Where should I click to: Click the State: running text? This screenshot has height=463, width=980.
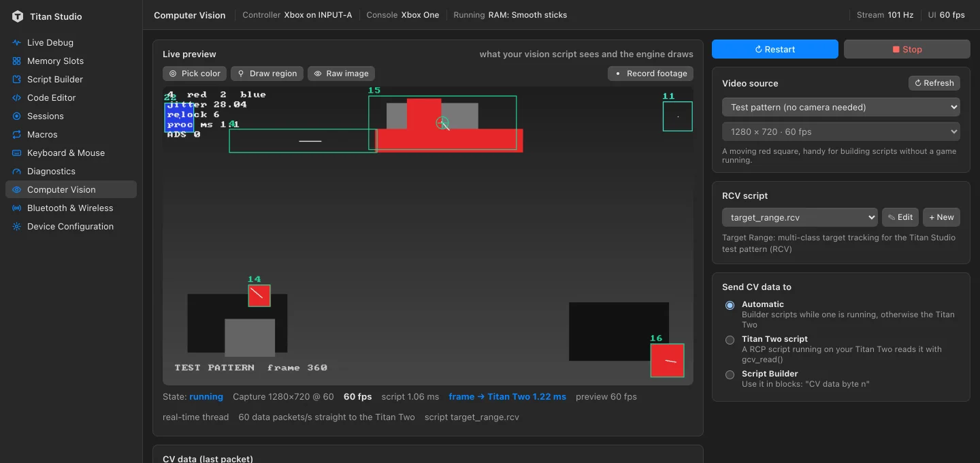(193, 396)
